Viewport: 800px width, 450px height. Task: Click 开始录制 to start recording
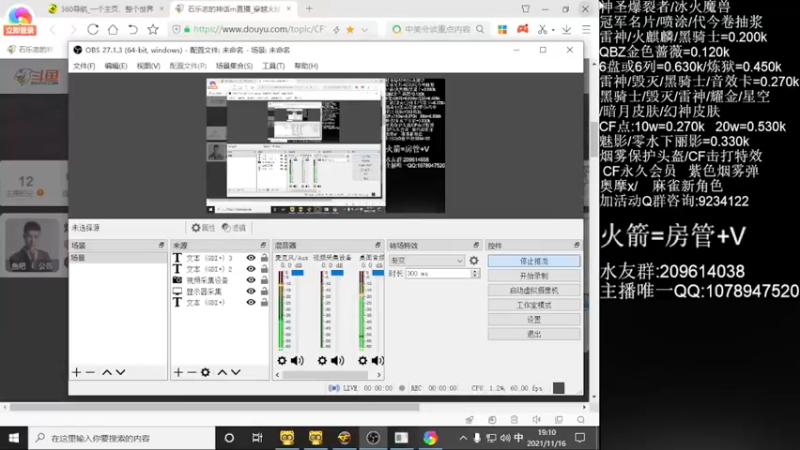click(534, 276)
